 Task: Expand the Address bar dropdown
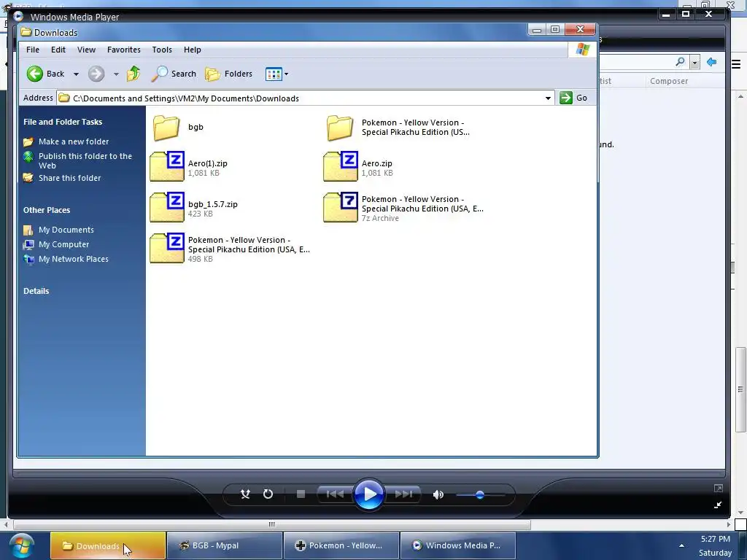[549, 98]
